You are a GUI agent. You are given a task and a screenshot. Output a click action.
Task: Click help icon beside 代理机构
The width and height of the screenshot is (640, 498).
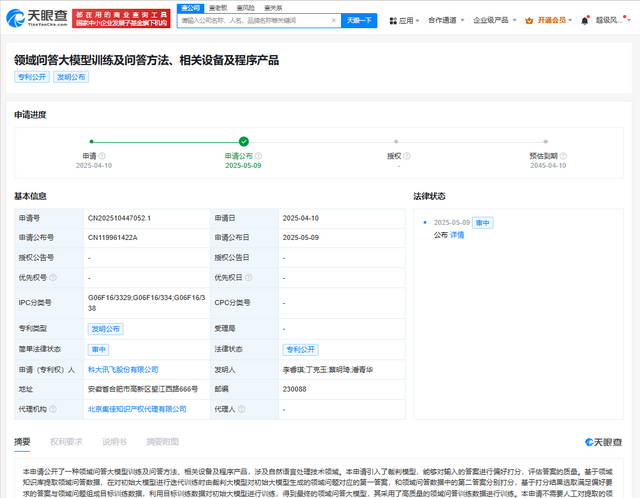click(x=53, y=409)
